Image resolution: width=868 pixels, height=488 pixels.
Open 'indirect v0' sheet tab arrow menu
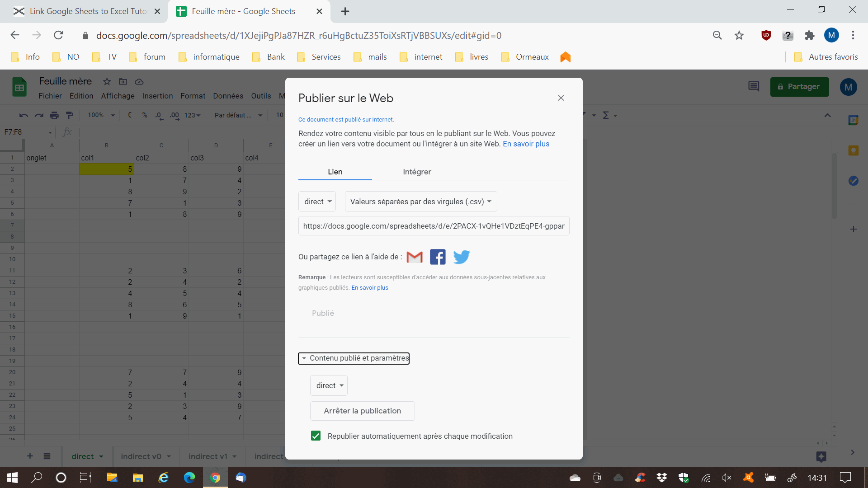169,456
